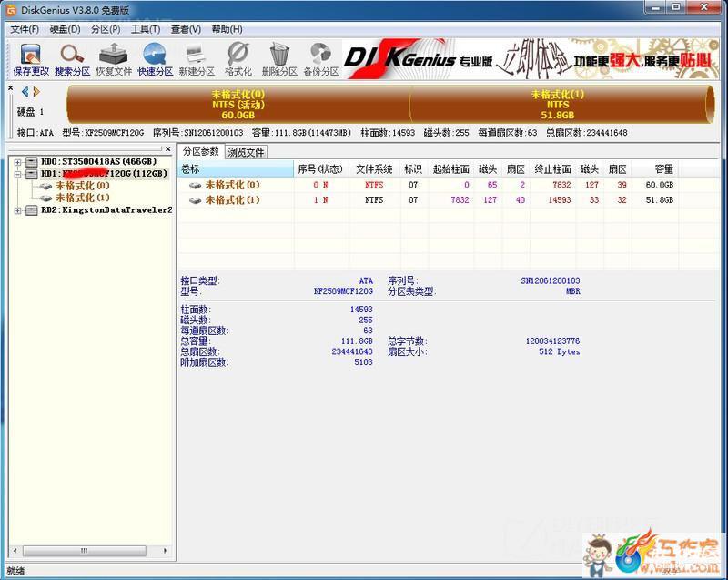728x580 pixels.
Task: Open the 工具(T) menu
Action: (x=146, y=29)
